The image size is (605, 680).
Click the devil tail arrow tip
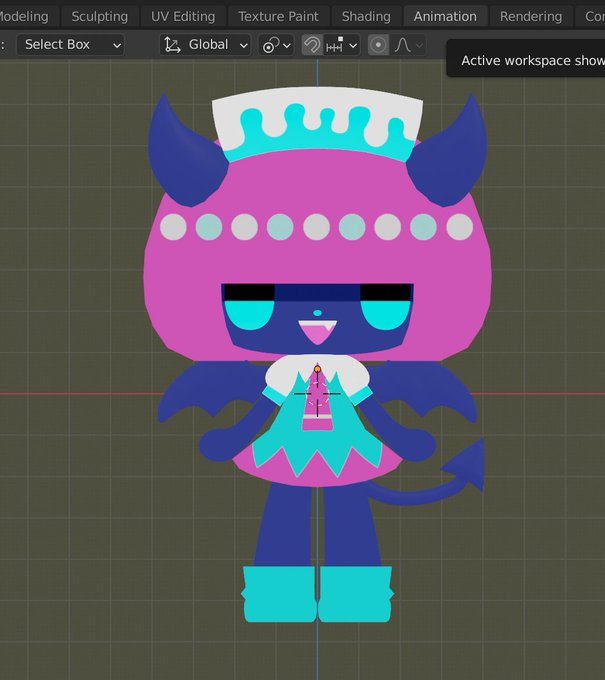coord(468,464)
